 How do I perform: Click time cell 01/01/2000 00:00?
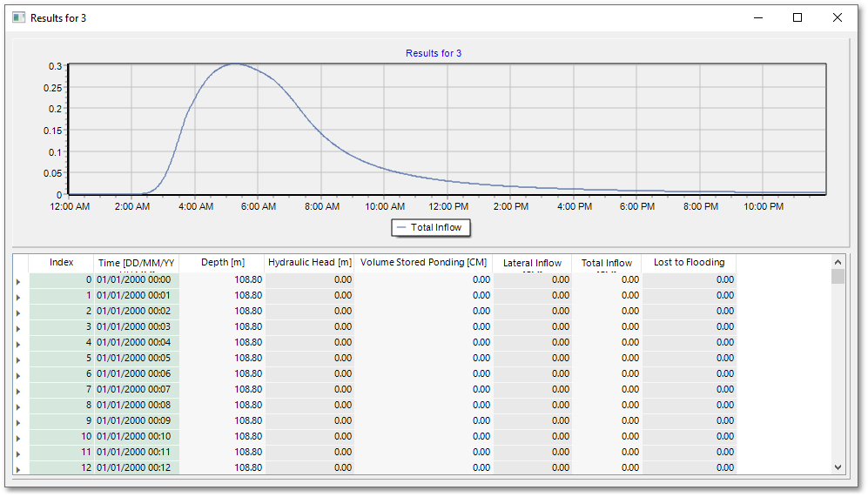point(136,279)
